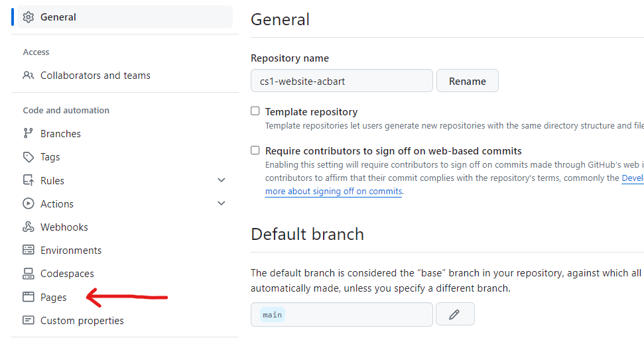
Task: Click the Custom properties note icon
Action: tap(29, 320)
